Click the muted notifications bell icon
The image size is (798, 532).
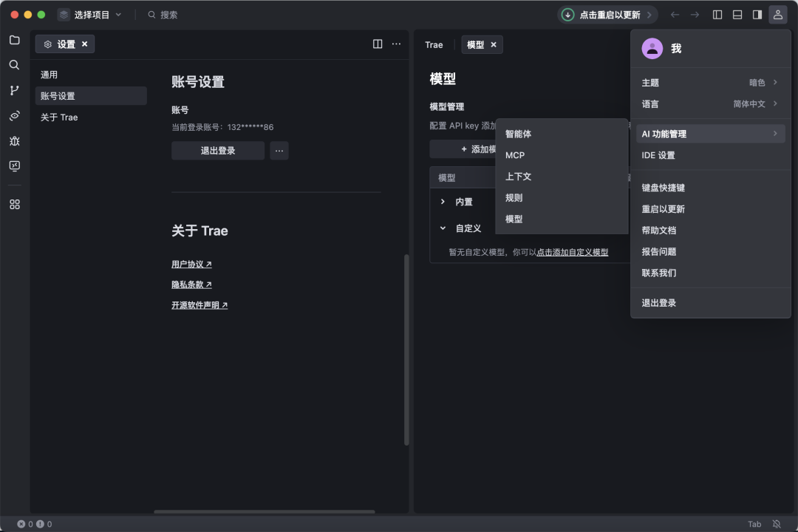point(777,524)
